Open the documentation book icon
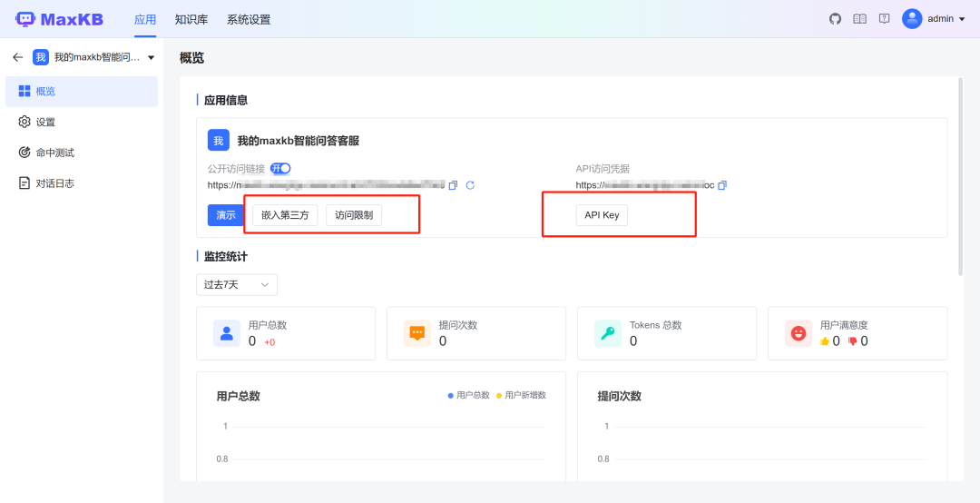The width and height of the screenshot is (980, 503). pos(860,19)
